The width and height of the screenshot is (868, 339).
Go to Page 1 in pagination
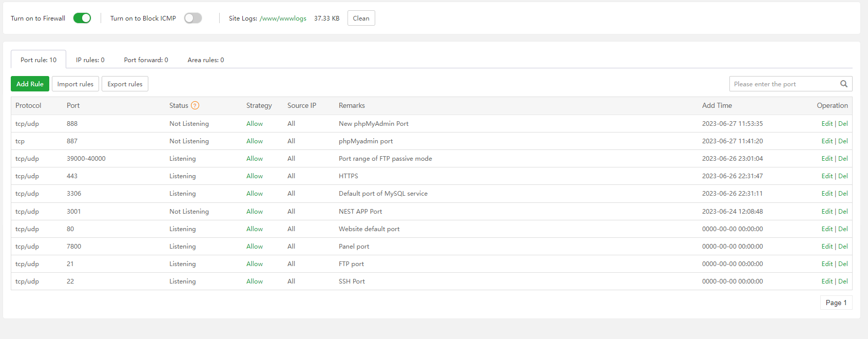point(836,303)
